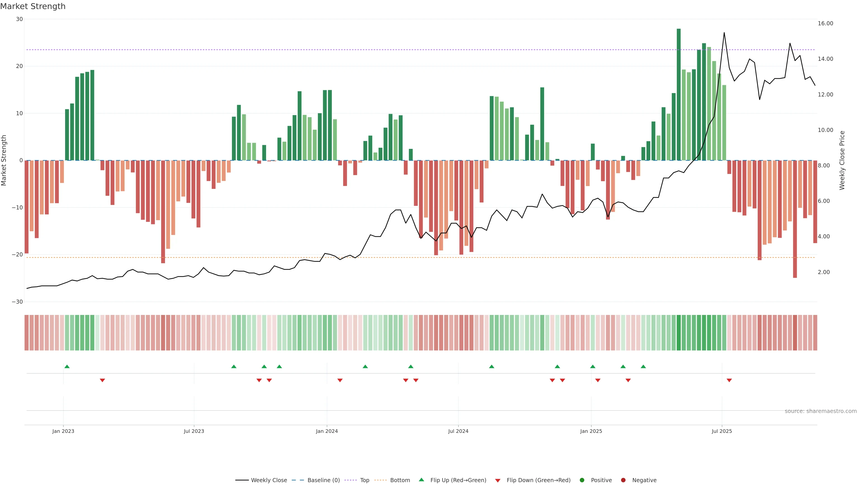Click the Flip Down red triangle legend icon
The height and width of the screenshot is (488, 868).
(498, 481)
